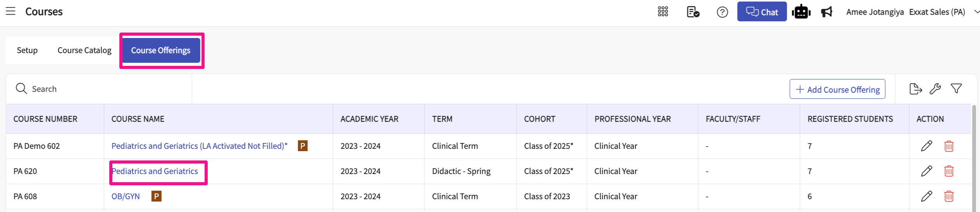Click the export icon in table toolbar
This screenshot has width=980, height=212.
pyautogui.click(x=915, y=89)
